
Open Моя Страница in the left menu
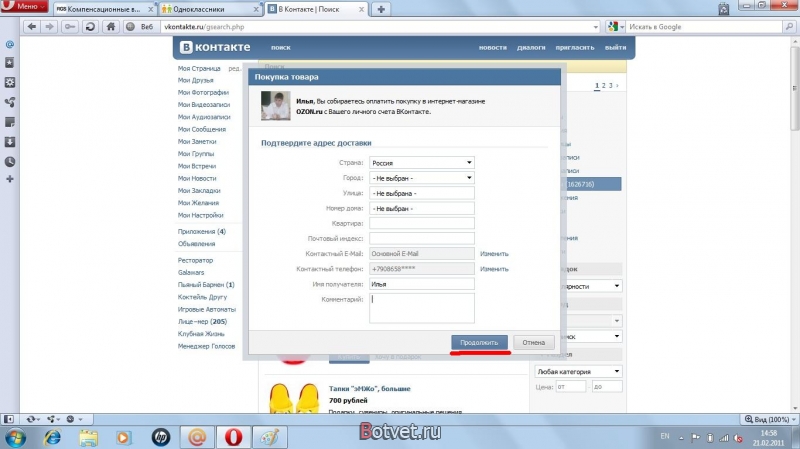[x=199, y=68]
